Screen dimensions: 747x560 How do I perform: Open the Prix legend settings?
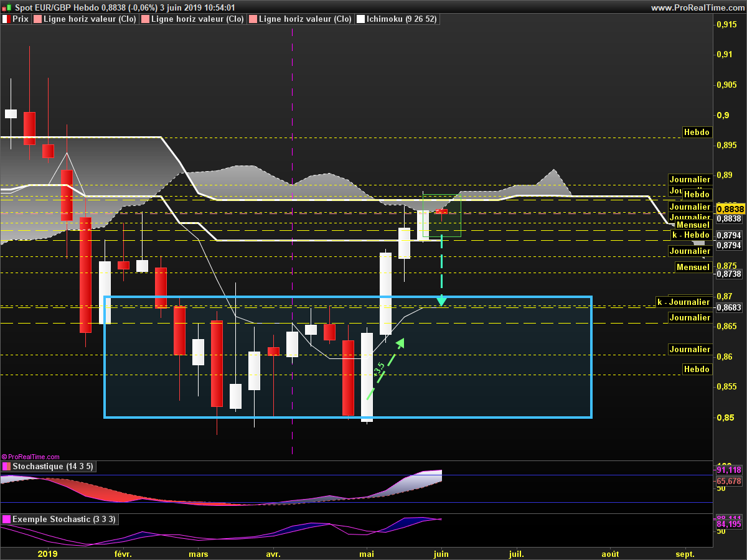[x=21, y=19]
